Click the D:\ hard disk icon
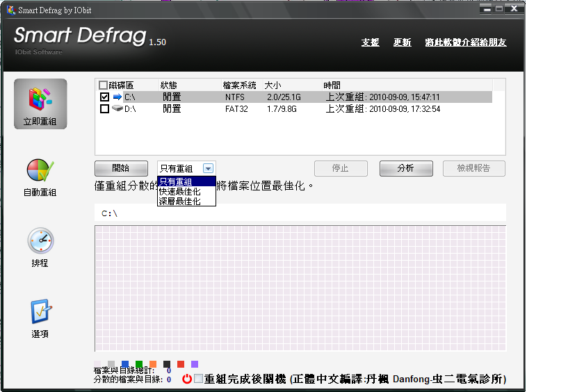584x392 pixels. click(x=117, y=108)
